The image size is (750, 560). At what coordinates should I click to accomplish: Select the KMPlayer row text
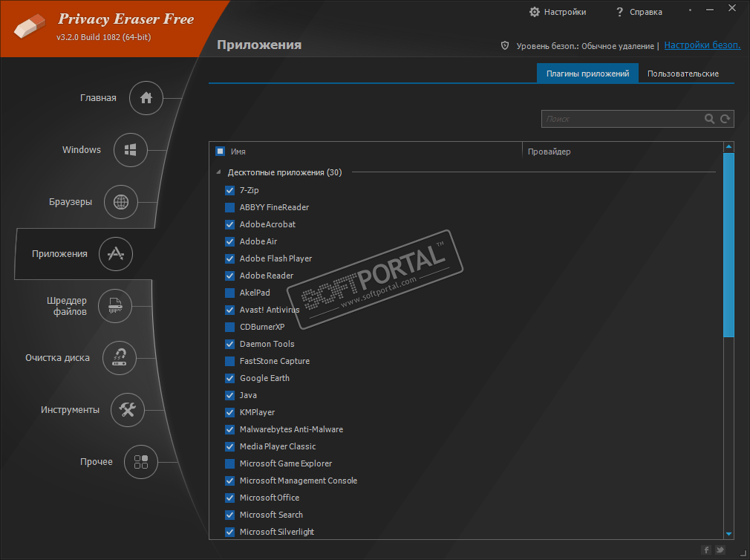258,412
